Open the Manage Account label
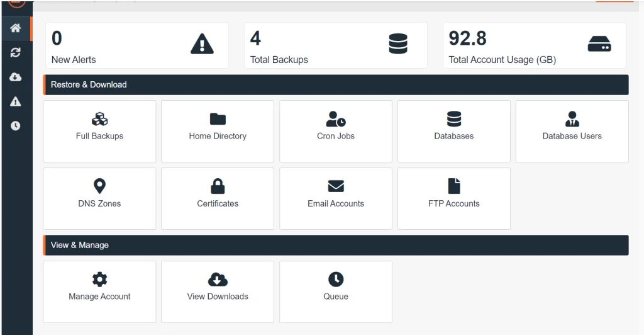644x335 pixels. [99, 297]
